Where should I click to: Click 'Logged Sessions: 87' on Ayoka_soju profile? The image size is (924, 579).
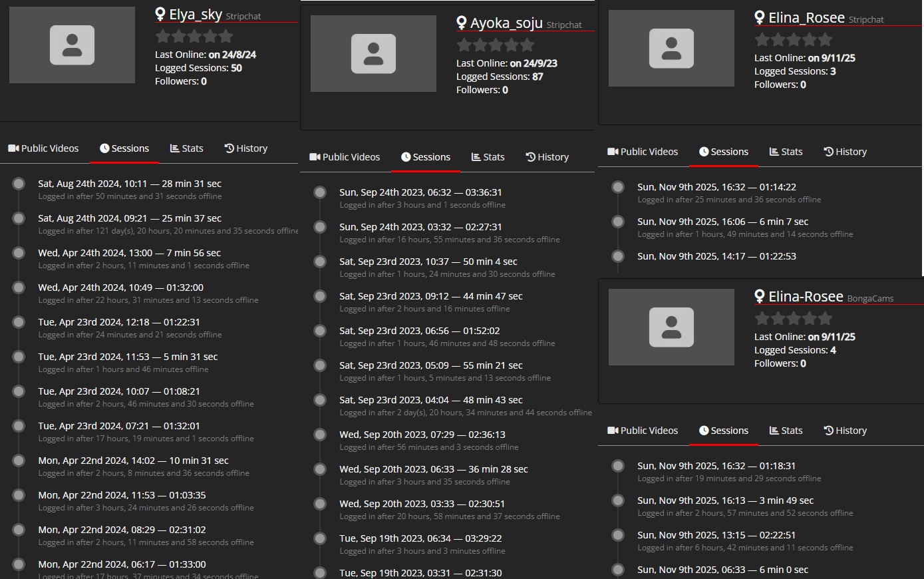pyautogui.click(x=500, y=77)
